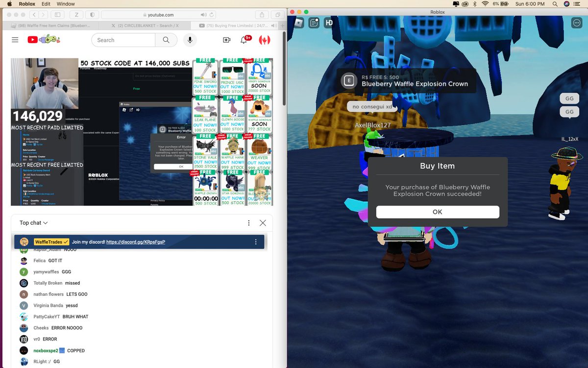Click the Sun 6:00 PM clock
The width and height of the screenshot is (588, 368).
tap(530, 3)
